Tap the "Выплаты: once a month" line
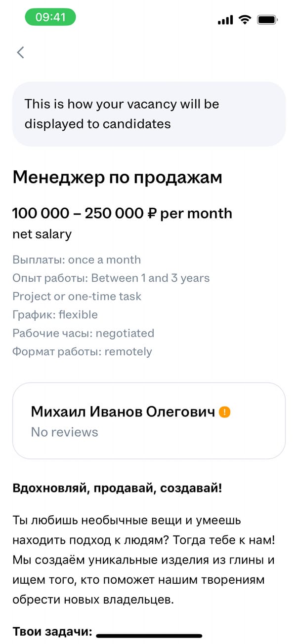The width and height of the screenshot is (298, 644). coord(77,260)
